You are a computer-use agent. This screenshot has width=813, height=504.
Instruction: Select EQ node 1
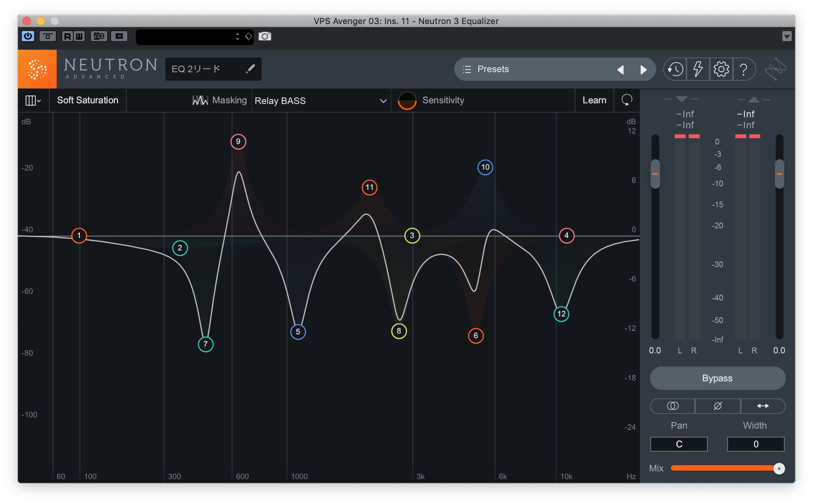point(79,235)
